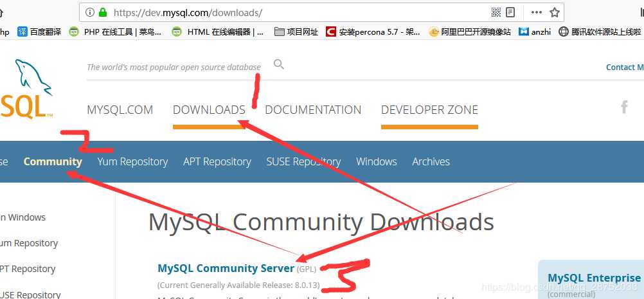Switch to the Windows tab
The width and height of the screenshot is (644, 299).
pos(377,161)
